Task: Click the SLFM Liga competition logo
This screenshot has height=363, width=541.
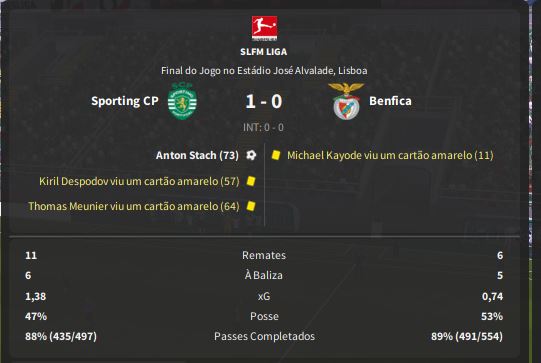Action: tap(264, 28)
